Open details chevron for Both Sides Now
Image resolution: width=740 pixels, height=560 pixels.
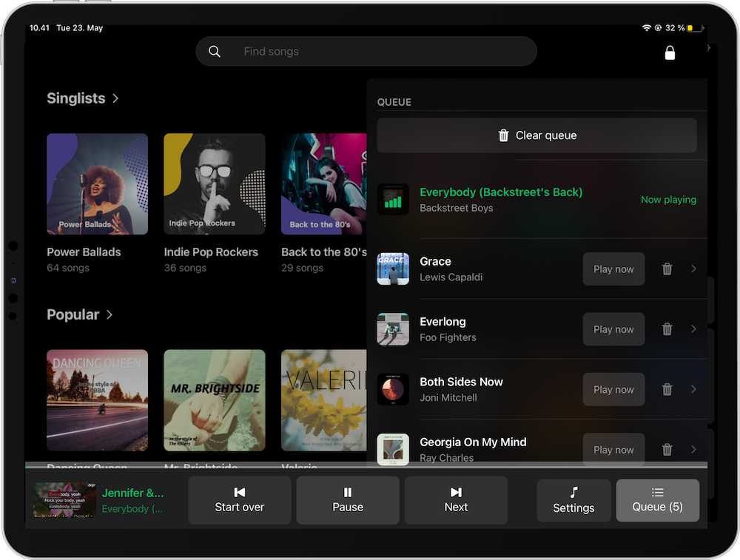tap(694, 389)
